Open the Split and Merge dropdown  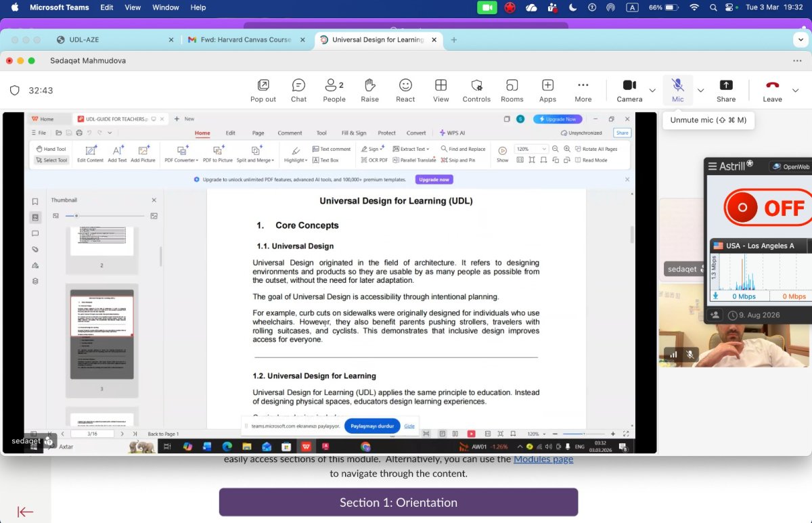tap(256, 154)
